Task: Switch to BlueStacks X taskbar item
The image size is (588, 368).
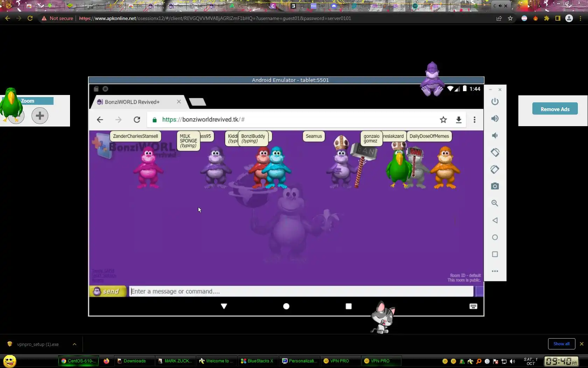Action: point(258,361)
